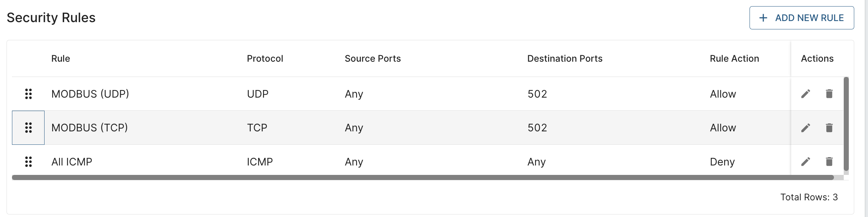Image resolution: width=868 pixels, height=217 pixels.
Task: Click the Protocol column header
Action: click(265, 58)
